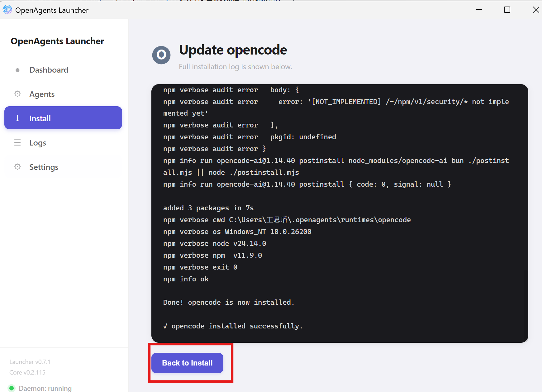Click the Logs list icon
The image size is (542, 392).
[x=17, y=142]
